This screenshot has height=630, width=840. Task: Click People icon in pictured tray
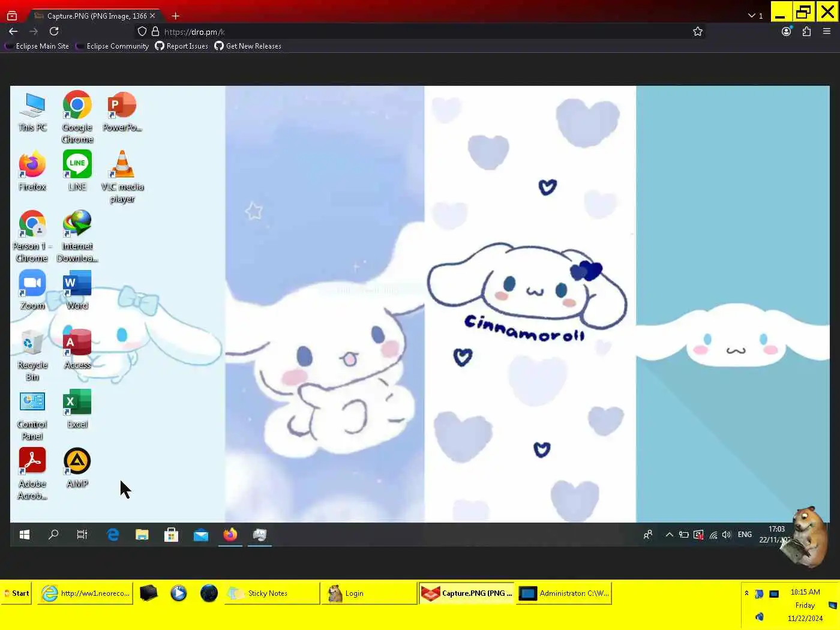click(x=648, y=535)
